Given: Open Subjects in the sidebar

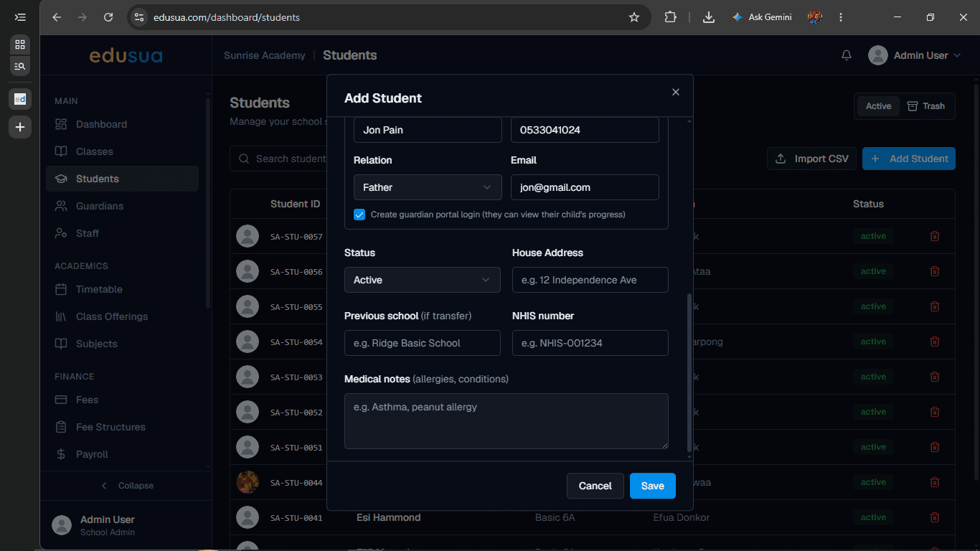Looking at the screenshot, I should pyautogui.click(x=122, y=344).
